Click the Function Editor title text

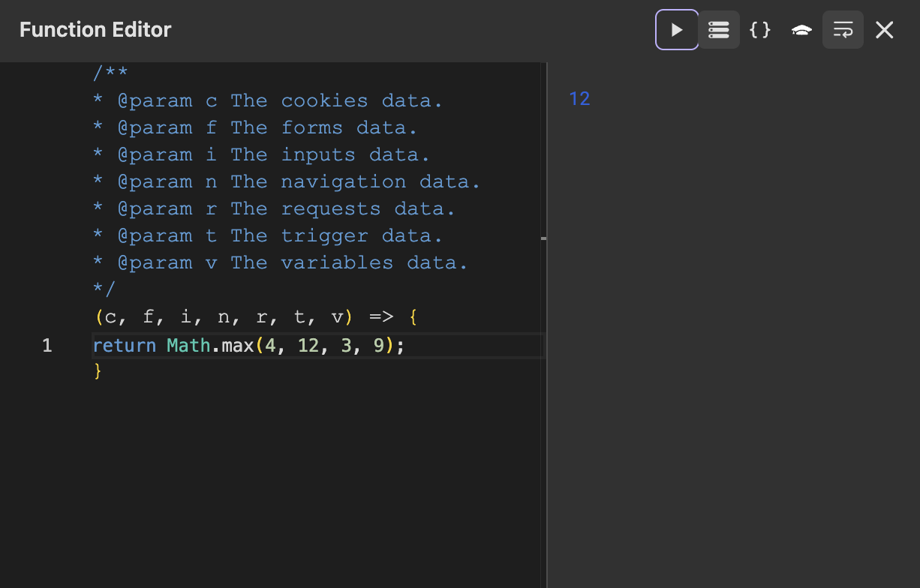[x=95, y=30]
